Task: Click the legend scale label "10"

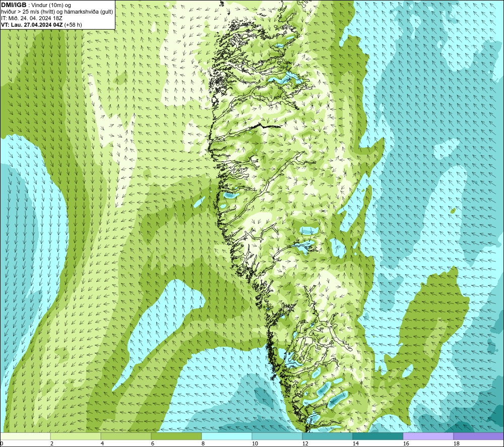Action: (x=255, y=443)
